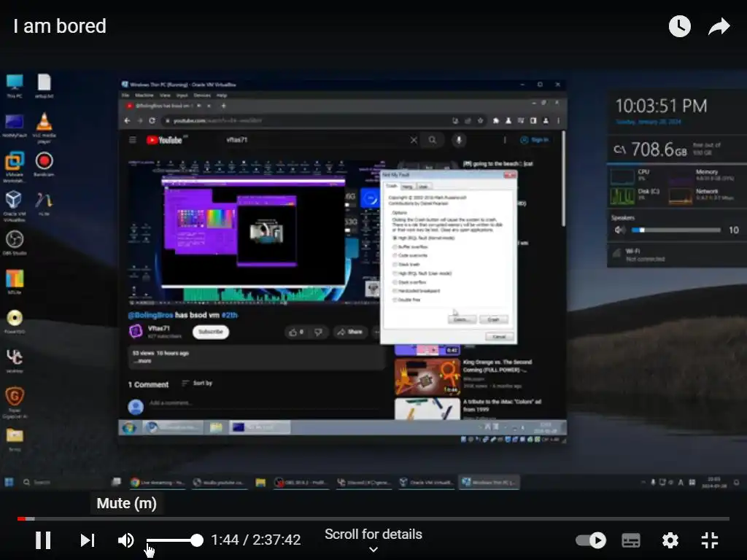Click the Add a comment field
Viewport: 747px width, 560px height.
pos(264,403)
